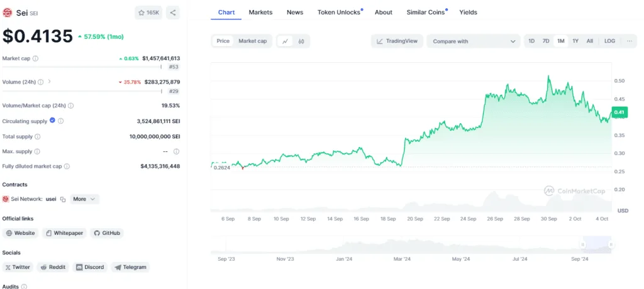This screenshot has height=289, width=644.
Task: Open the Reddit social link
Action: (x=53, y=267)
